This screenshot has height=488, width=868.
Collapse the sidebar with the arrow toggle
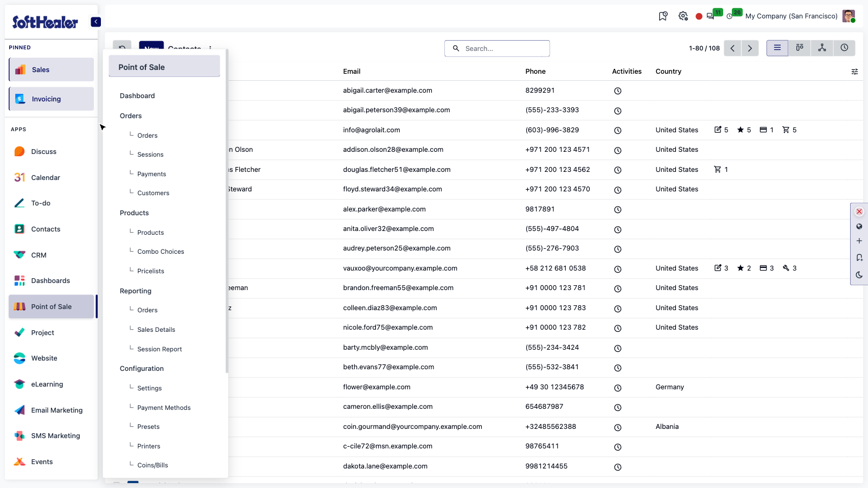click(95, 22)
